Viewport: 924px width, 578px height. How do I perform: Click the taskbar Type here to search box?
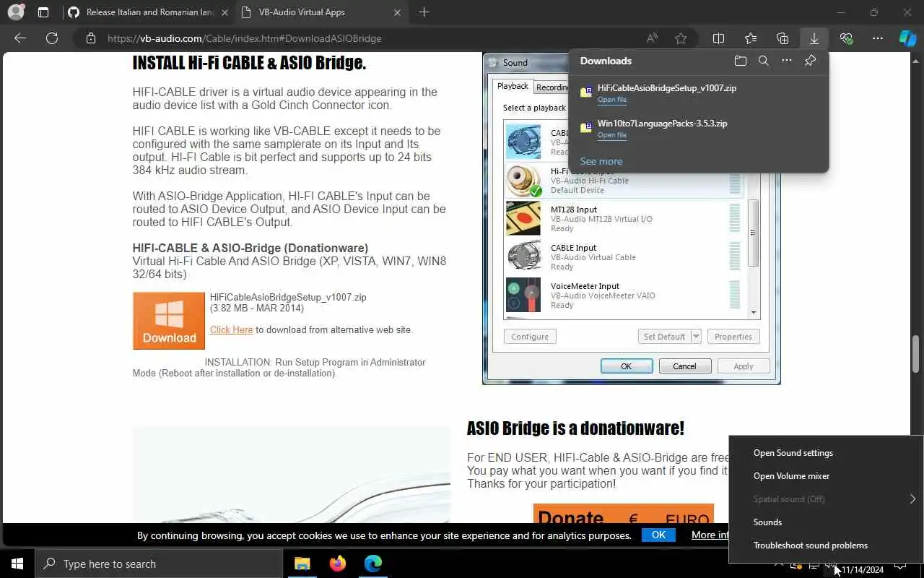point(159,564)
